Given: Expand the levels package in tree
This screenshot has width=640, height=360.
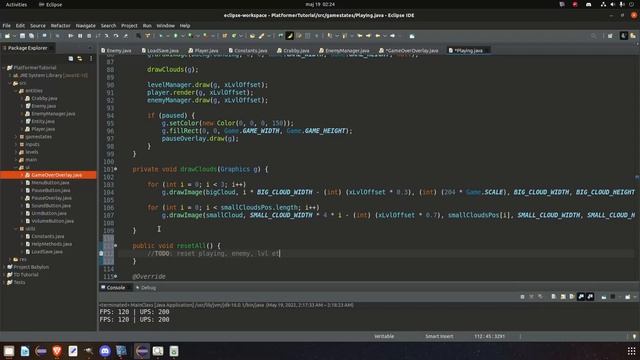Looking at the screenshot, I should tap(16, 152).
